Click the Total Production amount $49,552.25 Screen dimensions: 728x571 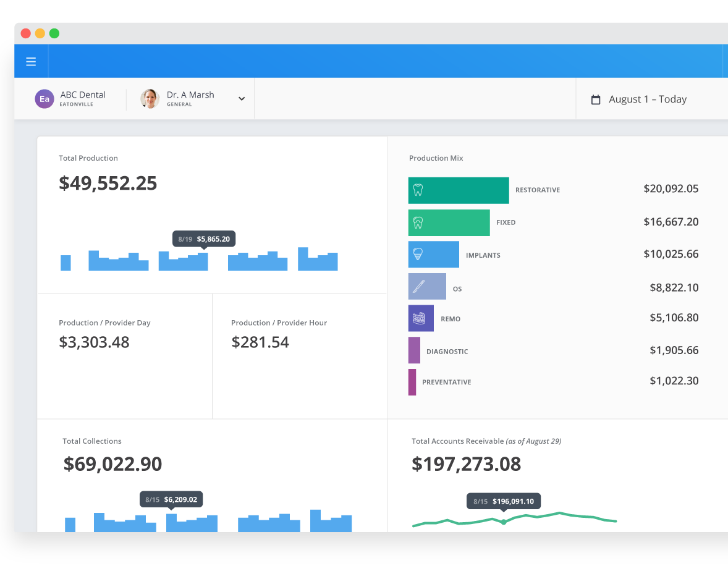pyautogui.click(x=108, y=184)
